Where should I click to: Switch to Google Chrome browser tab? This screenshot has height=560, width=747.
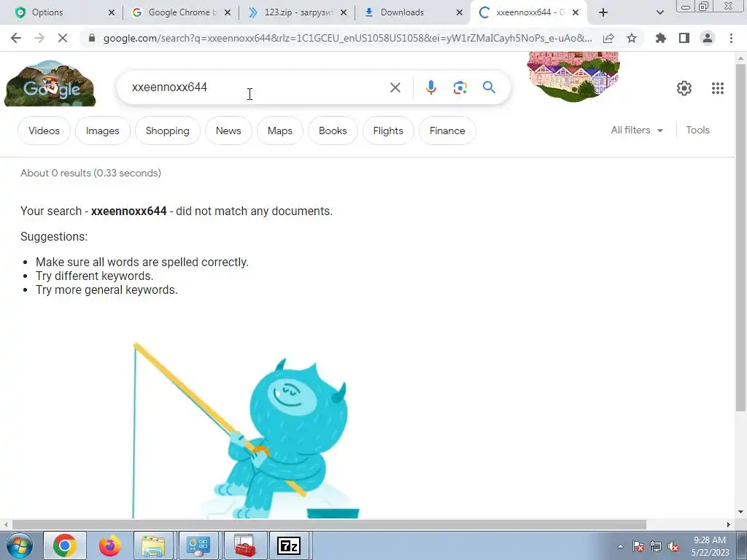pos(182,12)
